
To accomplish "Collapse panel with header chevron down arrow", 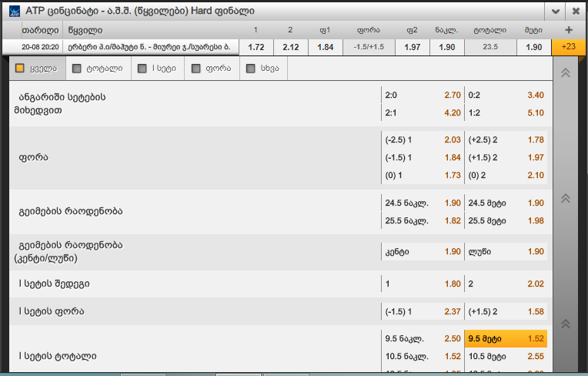I will (x=556, y=12).
